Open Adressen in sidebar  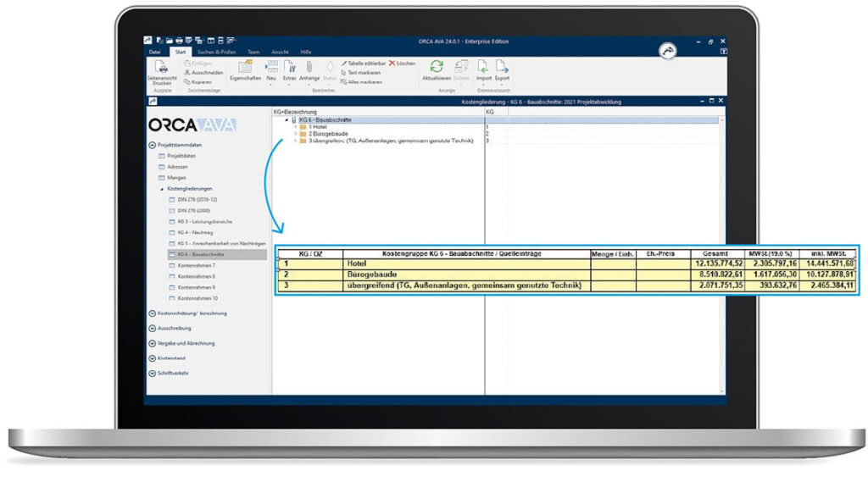click(177, 167)
